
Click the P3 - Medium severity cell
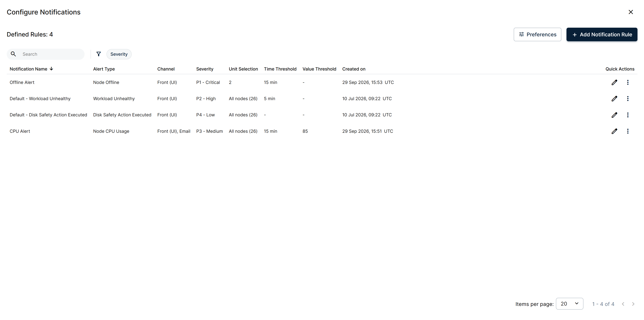pyautogui.click(x=210, y=131)
